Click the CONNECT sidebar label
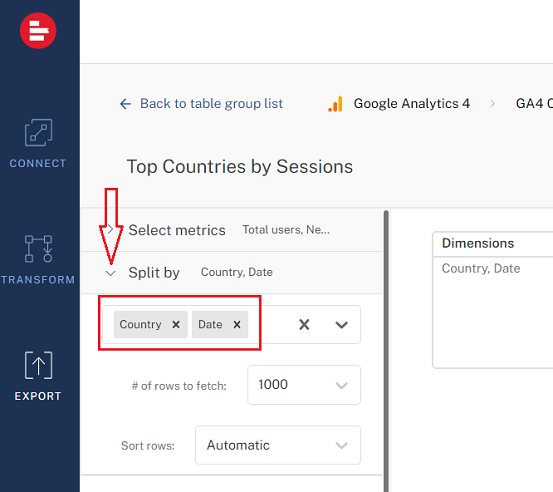553x492 pixels. click(38, 164)
